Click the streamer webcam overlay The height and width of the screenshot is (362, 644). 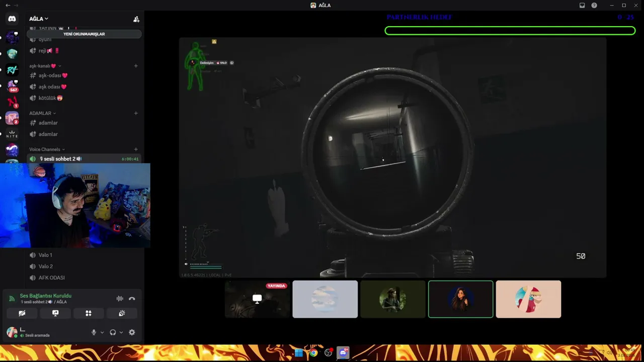click(x=75, y=206)
